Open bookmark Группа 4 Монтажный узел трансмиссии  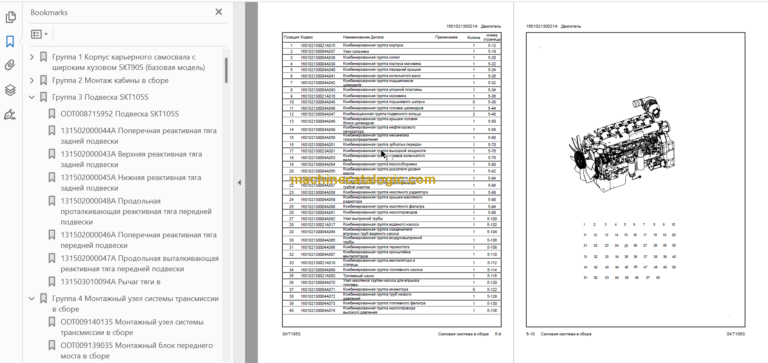(x=135, y=304)
